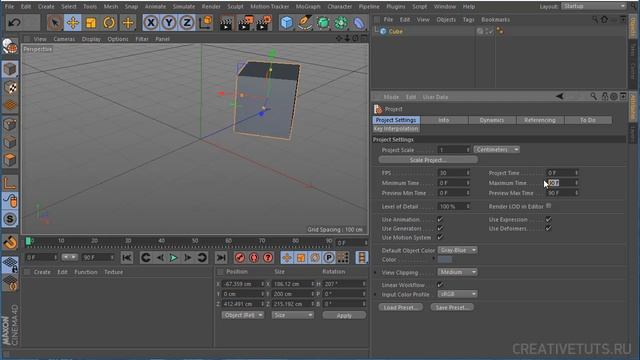Uncheck Use Generators checkbox
Screen dimensions: 640x360
pyautogui.click(x=440, y=228)
